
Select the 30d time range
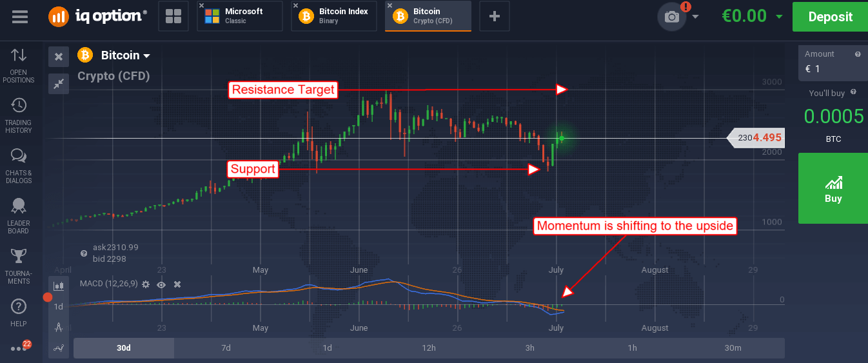(x=124, y=348)
